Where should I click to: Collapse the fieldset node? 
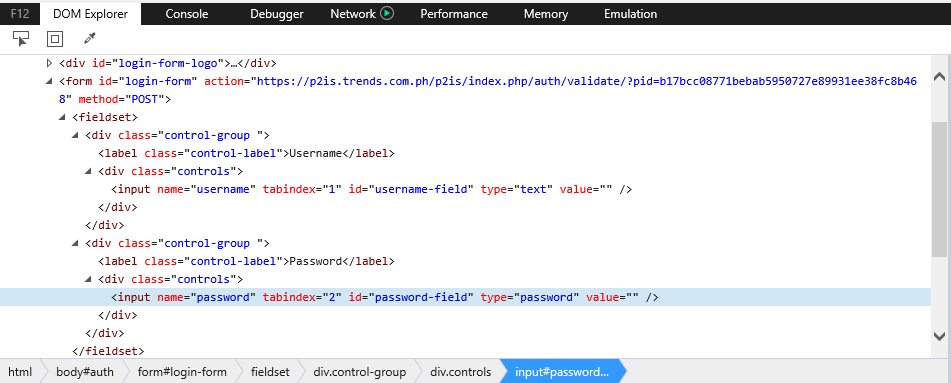click(x=62, y=117)
